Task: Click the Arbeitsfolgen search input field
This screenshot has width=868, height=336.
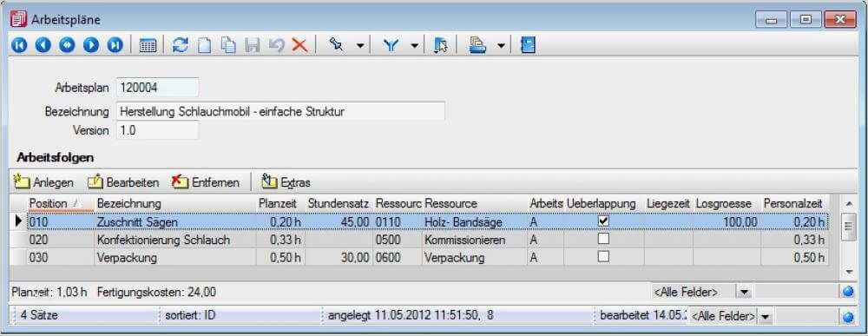Action: (x=797, y=292)
